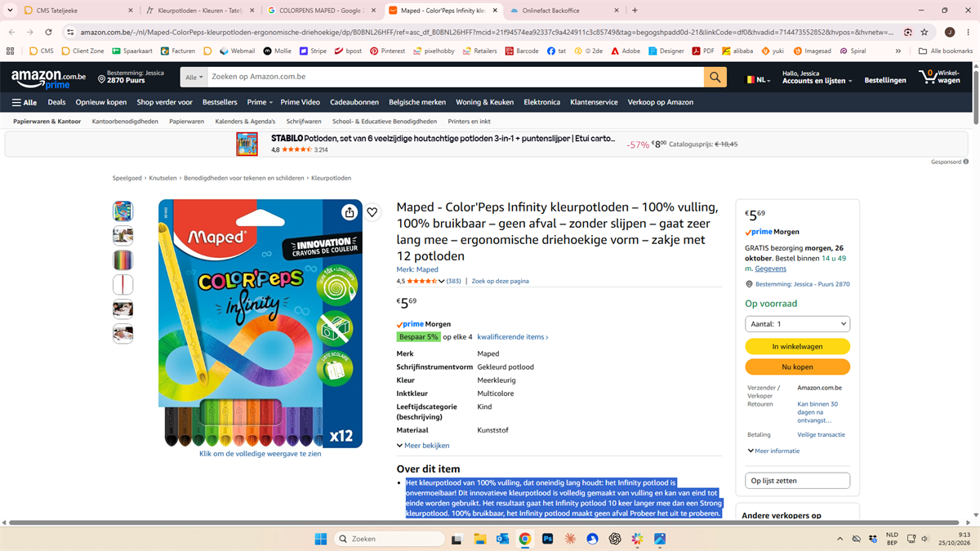Switch to the Onlinefact Backoffice tab
The width and height of the screenshot is (980, 551).
click(564, 11)
